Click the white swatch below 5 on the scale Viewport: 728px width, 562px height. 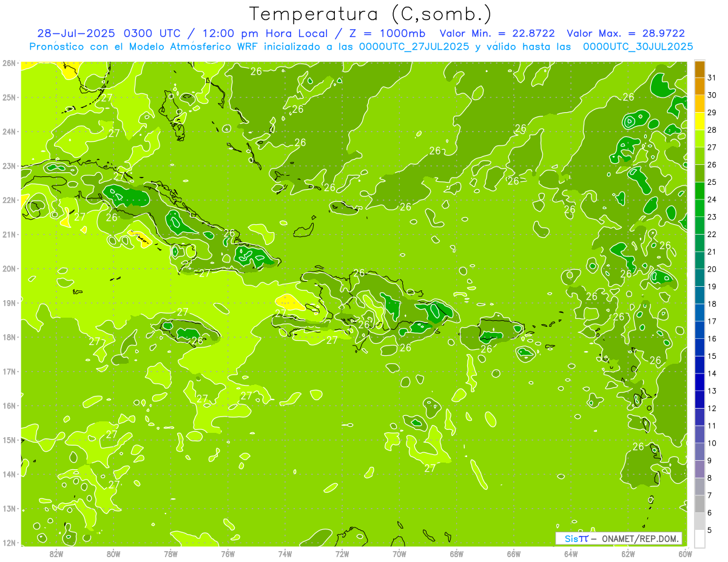point(700,538)
